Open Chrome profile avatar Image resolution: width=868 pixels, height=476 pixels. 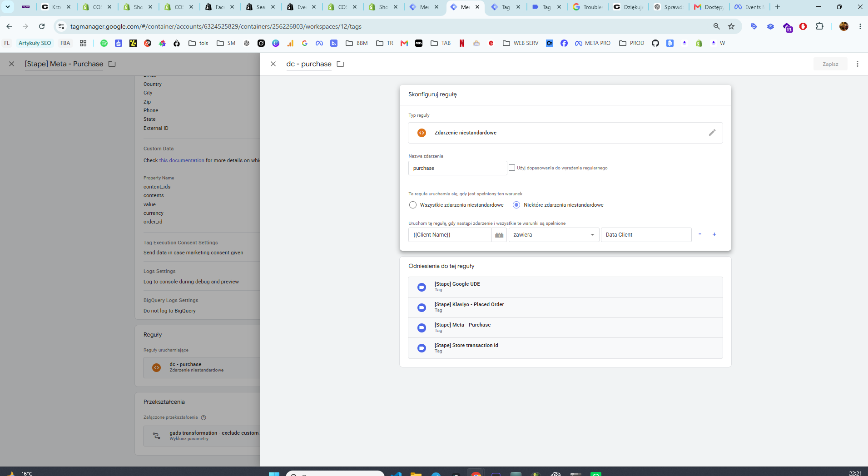(844, 26)
